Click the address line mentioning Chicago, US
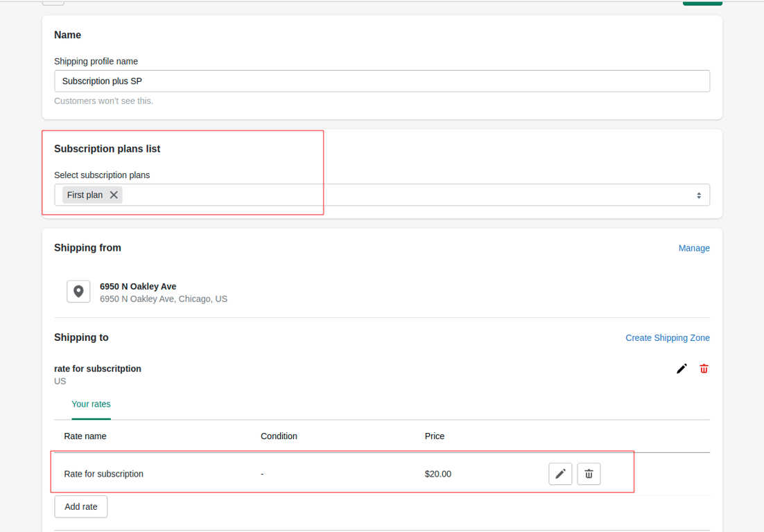The width and height of the screenshot is (764, 532). click(x=164, y=299)
